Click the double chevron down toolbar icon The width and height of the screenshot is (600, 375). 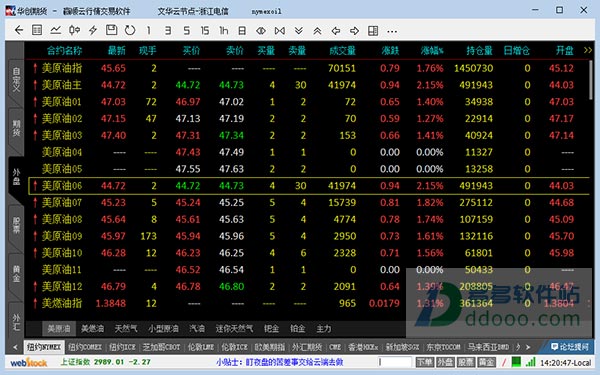point(298,31)
